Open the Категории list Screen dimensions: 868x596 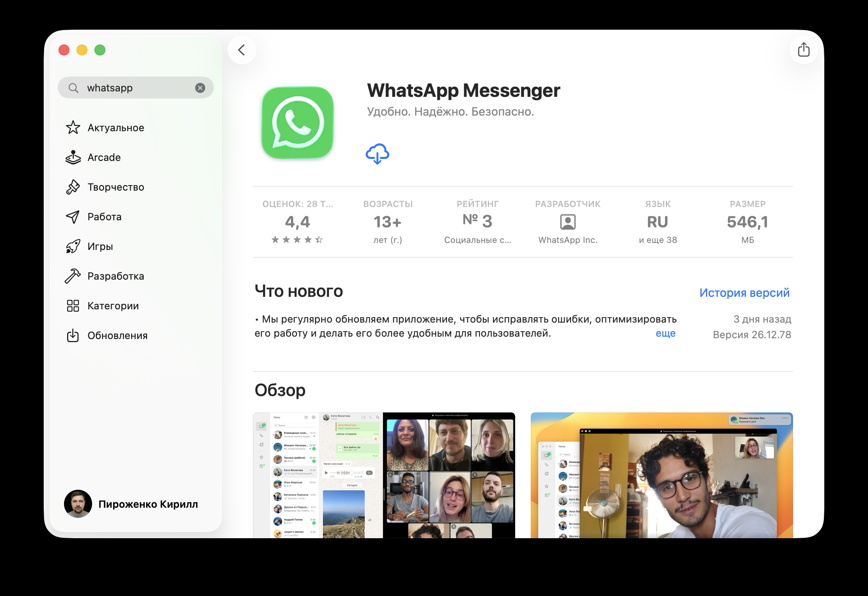[112, 305]
